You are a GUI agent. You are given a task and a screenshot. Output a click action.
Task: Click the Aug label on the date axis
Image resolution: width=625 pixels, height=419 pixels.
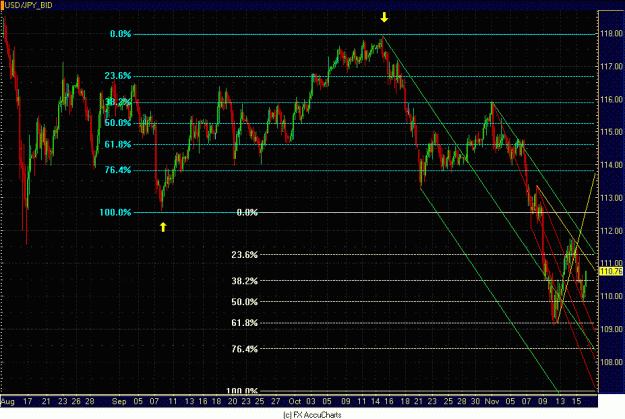[8, 401]
